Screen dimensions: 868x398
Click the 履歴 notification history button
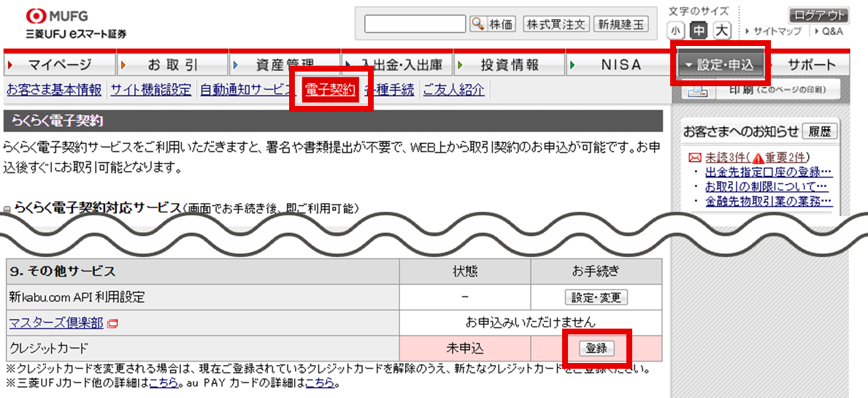(819, 132)
